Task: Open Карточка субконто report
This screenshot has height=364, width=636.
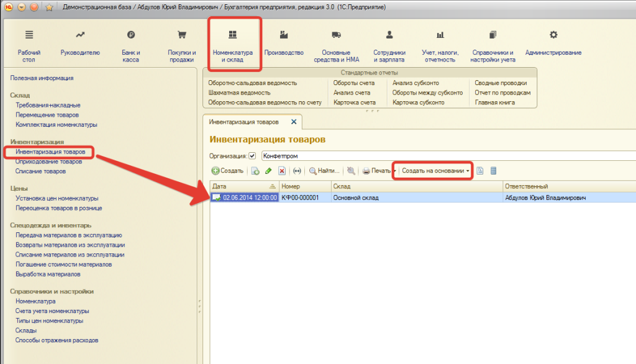Action: [418, 102]
